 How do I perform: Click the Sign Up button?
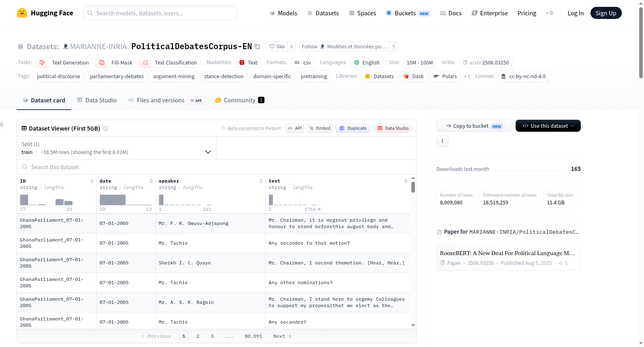606,13
